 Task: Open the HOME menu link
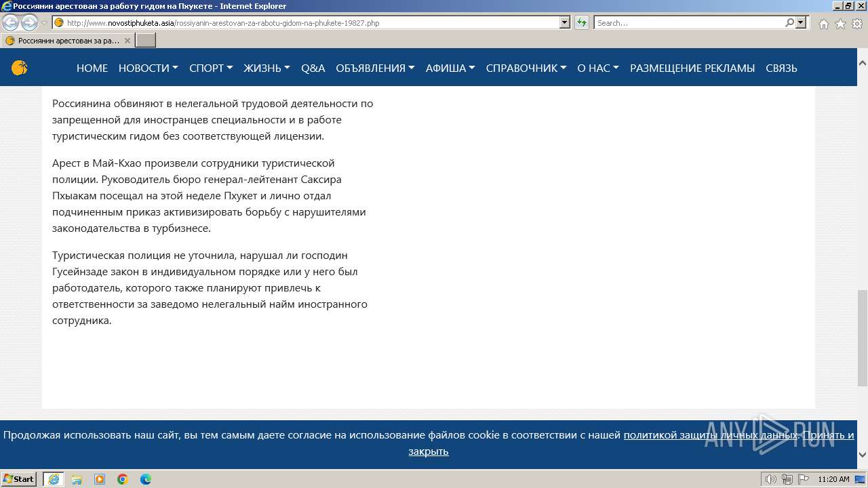coord(92,68)
